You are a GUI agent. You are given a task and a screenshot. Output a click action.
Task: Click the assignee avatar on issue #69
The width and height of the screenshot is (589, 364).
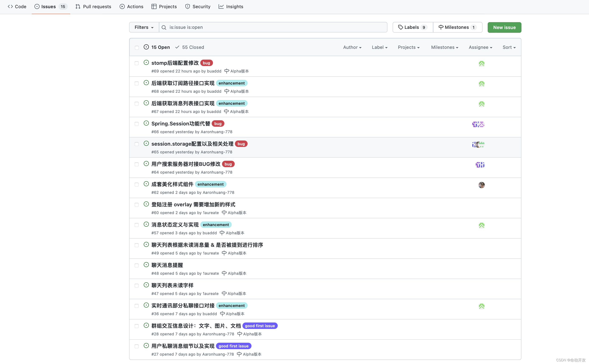tap(481, 63)
